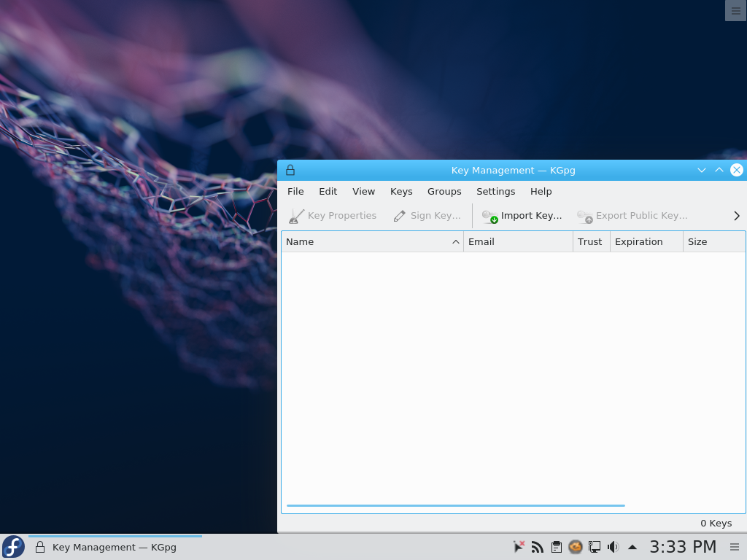Sort keys by Trust column
This screenshot has height=560, width=747.
[x=592, y=242]
